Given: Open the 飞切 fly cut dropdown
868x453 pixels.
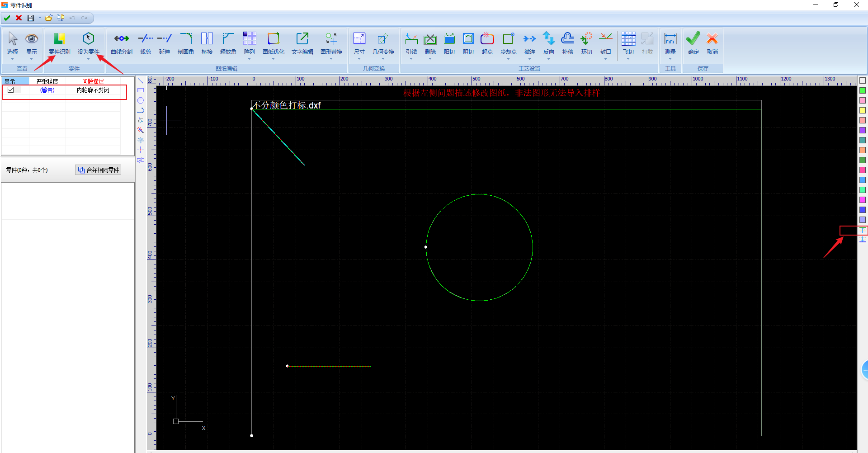Looking at the screenshot, I should [x=628, y=59].
